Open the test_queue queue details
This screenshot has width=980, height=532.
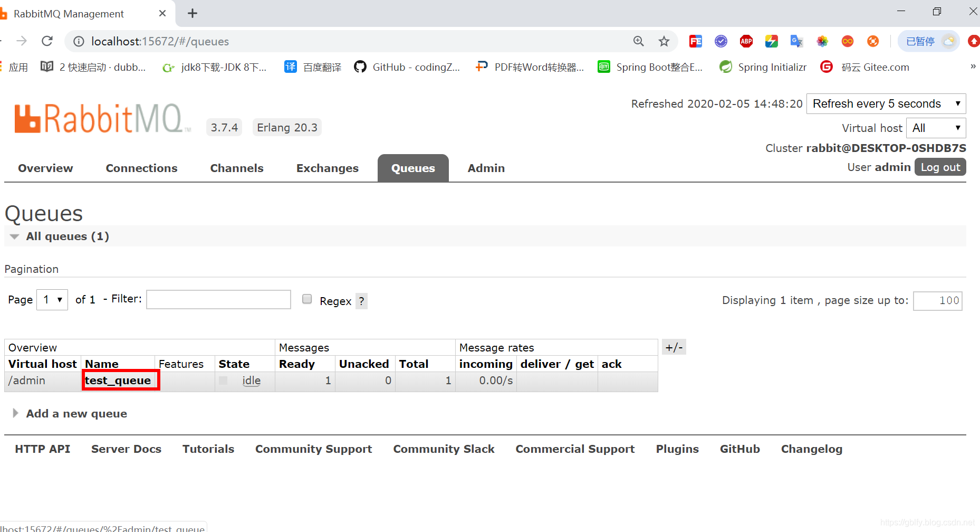(x=118, y=380)
